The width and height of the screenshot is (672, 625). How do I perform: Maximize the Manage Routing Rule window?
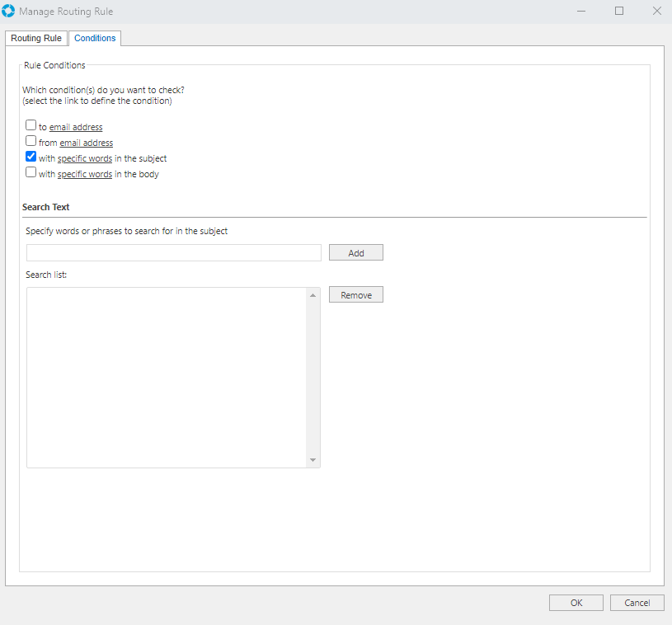[x=619, y=12]
